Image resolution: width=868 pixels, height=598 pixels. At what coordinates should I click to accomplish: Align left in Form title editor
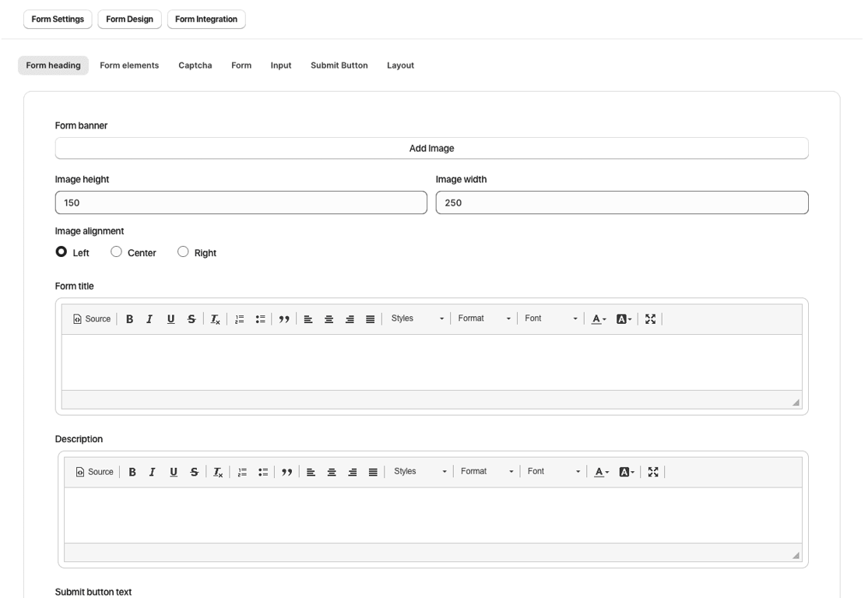coord(308,319)
